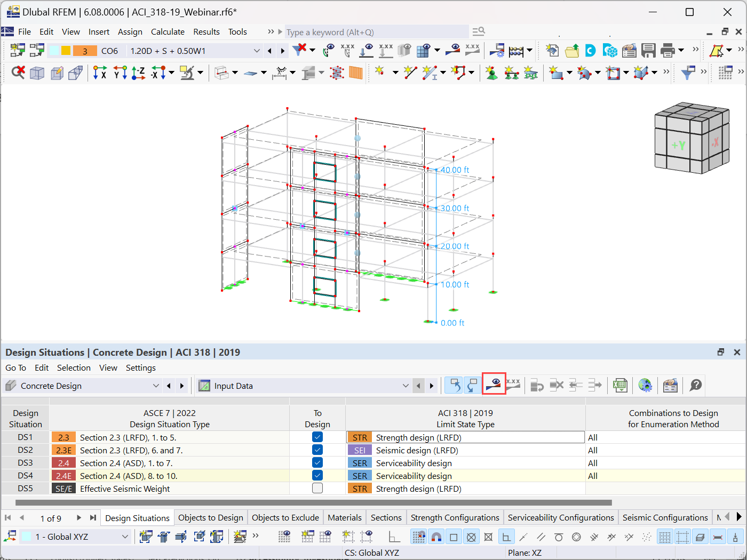The image size is (747, 560).
Task: Select the delete row icon in table toolbar
Action: click(x=557, y=385)
